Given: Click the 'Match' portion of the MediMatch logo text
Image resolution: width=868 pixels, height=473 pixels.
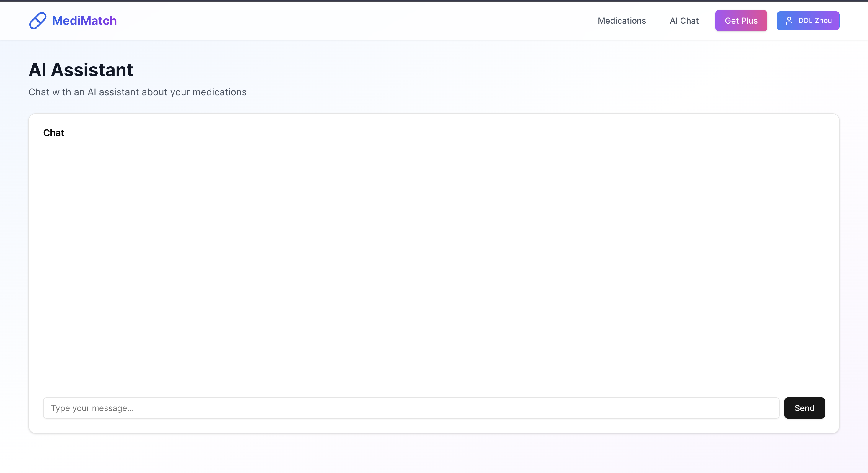Looking at the screenshot, I should pyautogui.click(x=99, y=21).
